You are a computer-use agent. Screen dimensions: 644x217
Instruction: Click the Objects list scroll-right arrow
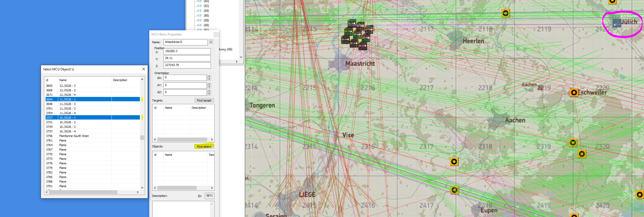point(212,188)
